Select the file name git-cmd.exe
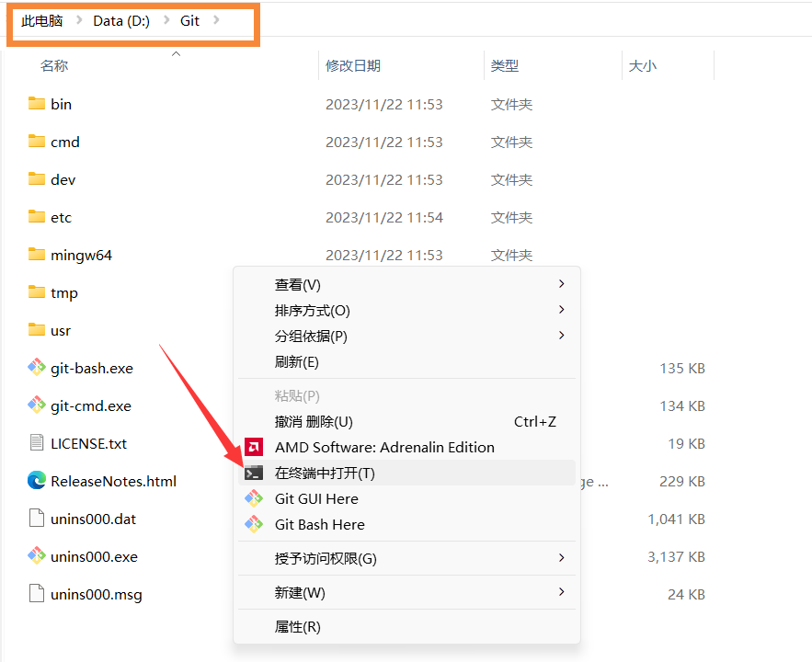The height and width of the screenshot is (662, 812). (x=91, y=405)
